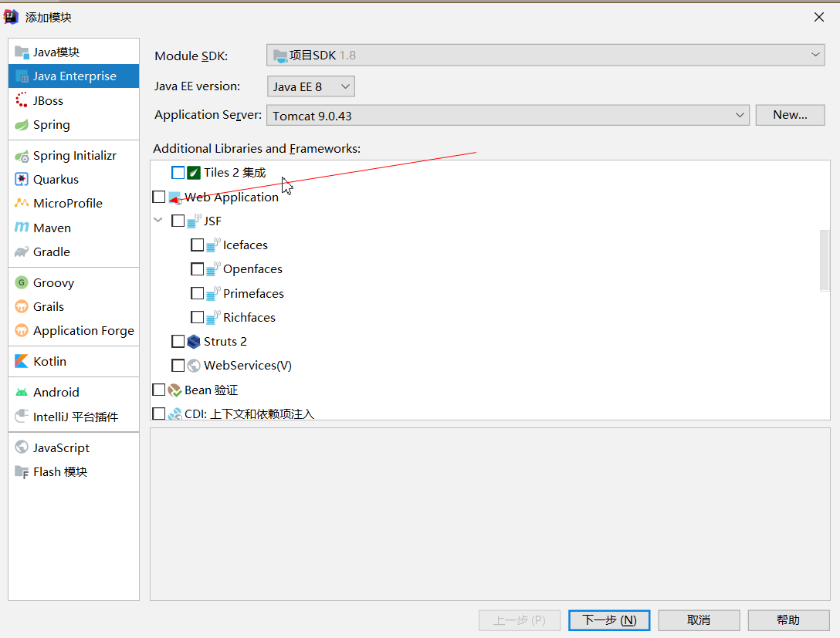Click the 帮助 button
This screenshot has height=638, width=840.
[x=788, y=620]
